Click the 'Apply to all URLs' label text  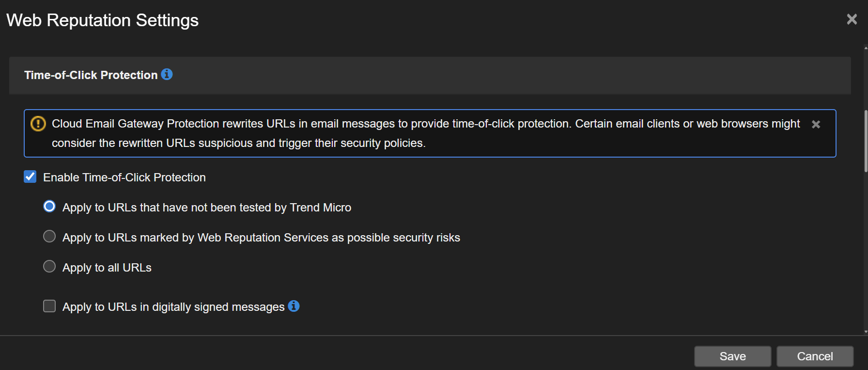click(107, 268)
